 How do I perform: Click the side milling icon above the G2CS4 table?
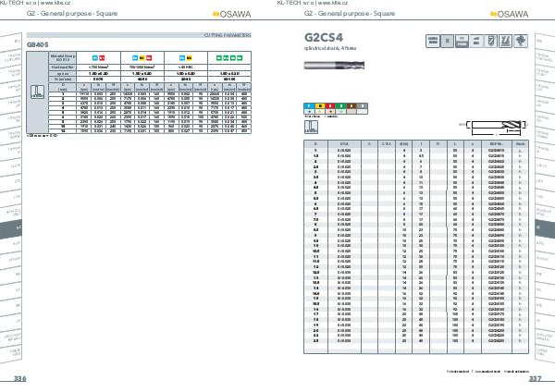[x=311, y=127]
